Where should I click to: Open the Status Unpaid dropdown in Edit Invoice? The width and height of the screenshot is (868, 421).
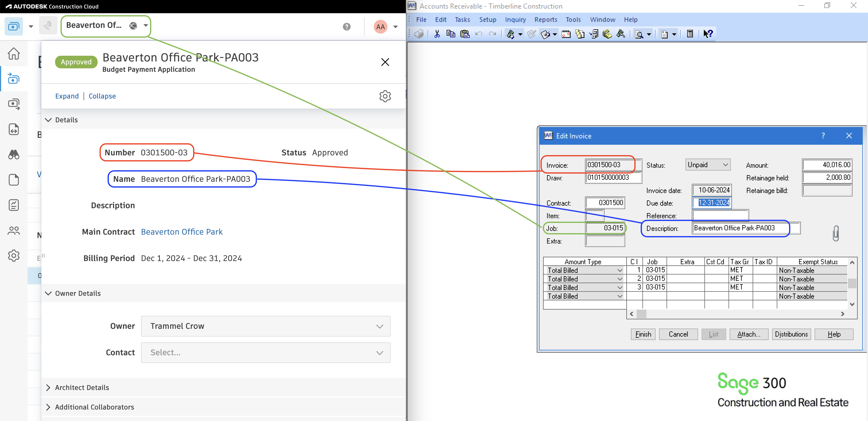pos(708,165)
